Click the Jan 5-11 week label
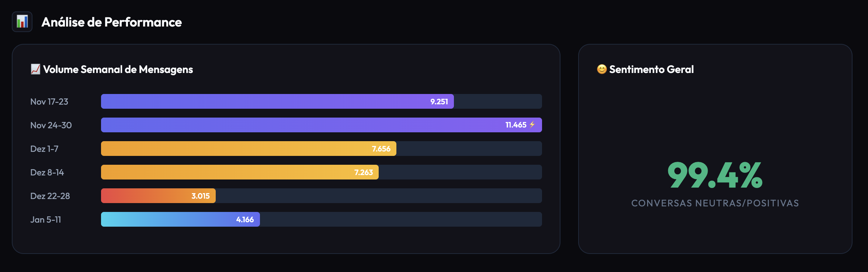The width and height of the screenshot is (868, 272). pyautogui.click(x=46, y=220)
